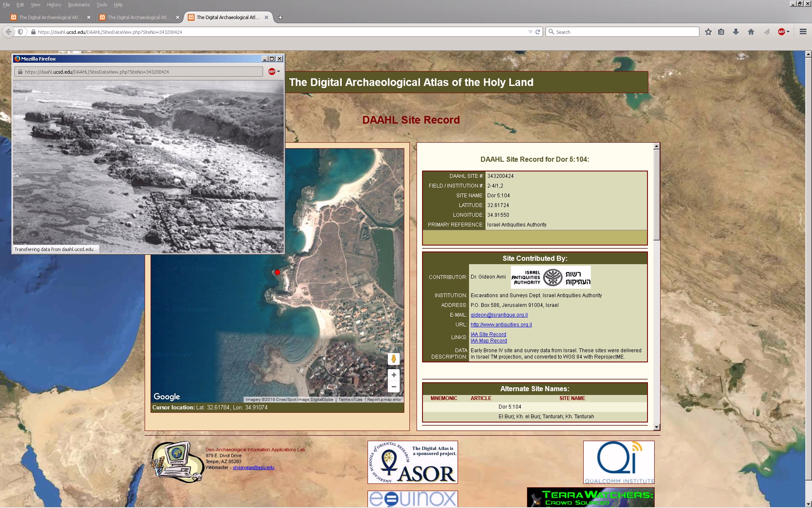
Task: Click the red site marker on the map
Action: click(277, 272)
